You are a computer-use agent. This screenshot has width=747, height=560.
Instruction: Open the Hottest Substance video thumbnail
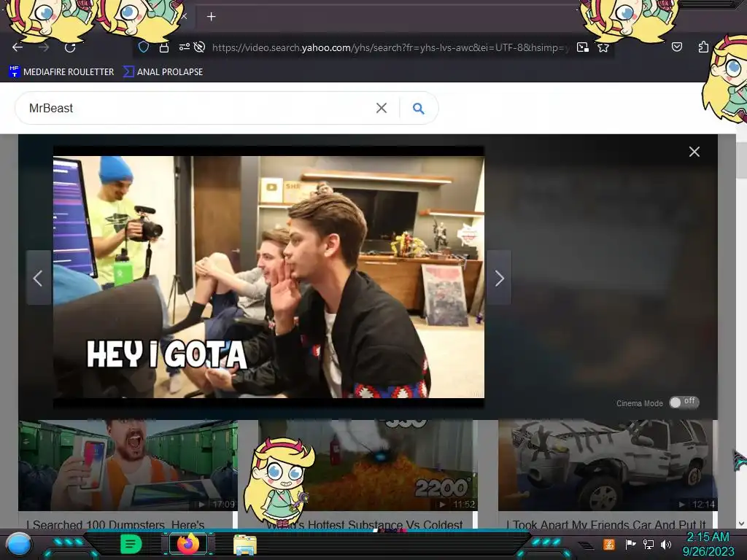click(x=368, y=465)
